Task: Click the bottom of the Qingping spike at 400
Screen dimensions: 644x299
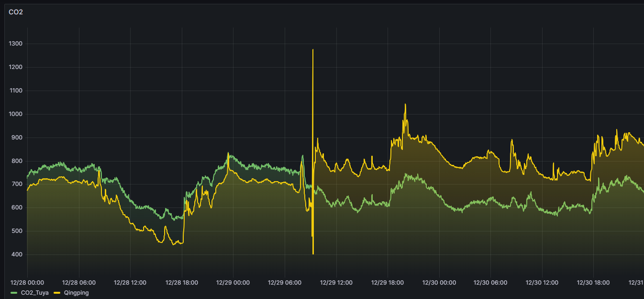Action: coord(313,253)
